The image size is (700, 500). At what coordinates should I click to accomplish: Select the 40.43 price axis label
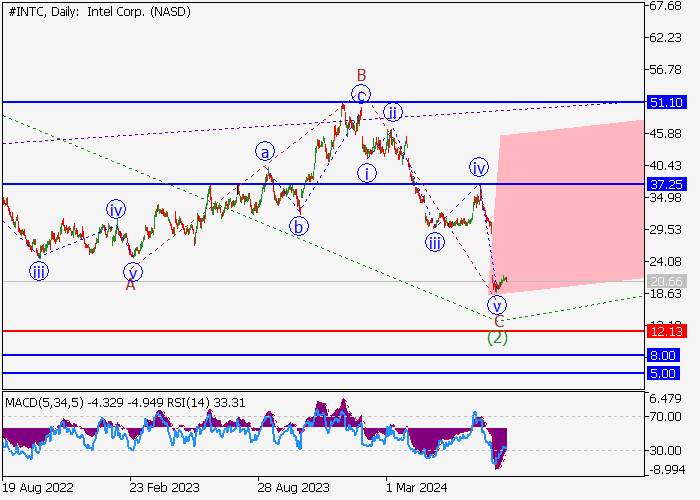[666, 166]
